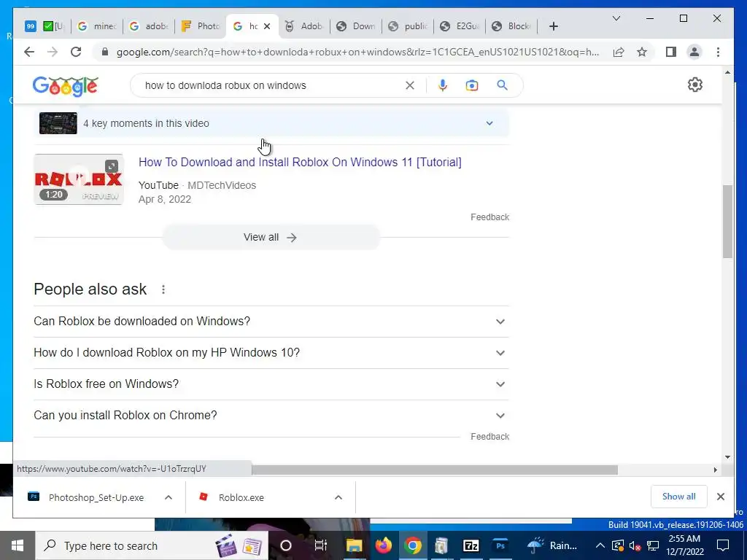The image size is (747, 560).
Task: Open 7-Zip from the taskbar
Action: (x=471, y=545)
